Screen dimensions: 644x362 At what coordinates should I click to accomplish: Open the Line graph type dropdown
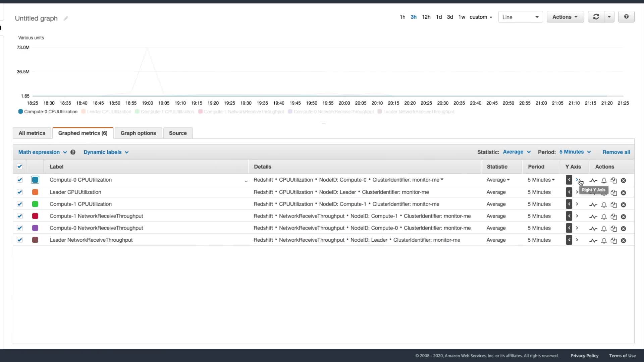pos(520,17)
